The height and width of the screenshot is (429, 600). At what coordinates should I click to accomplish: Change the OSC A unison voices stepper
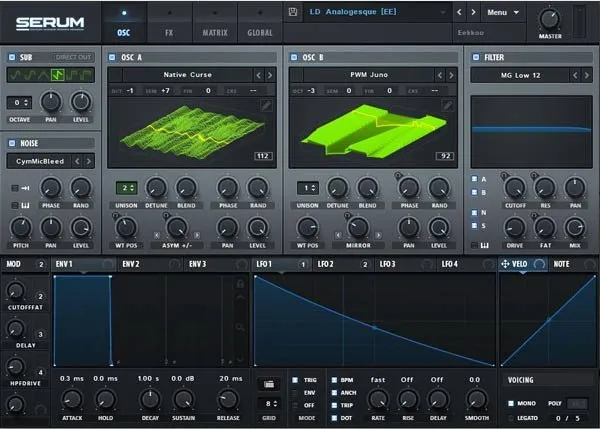pyautogui.click(x=127, y=188)
